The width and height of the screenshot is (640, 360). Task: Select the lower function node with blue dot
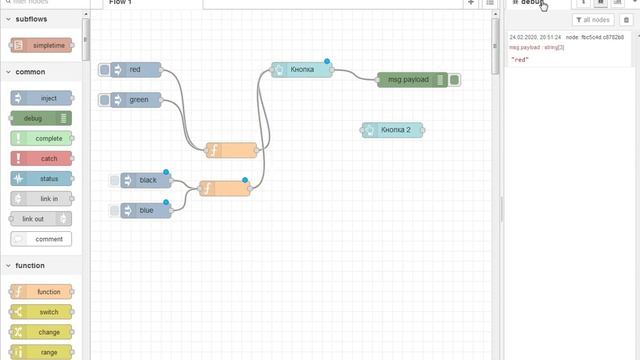coord(225,188)
